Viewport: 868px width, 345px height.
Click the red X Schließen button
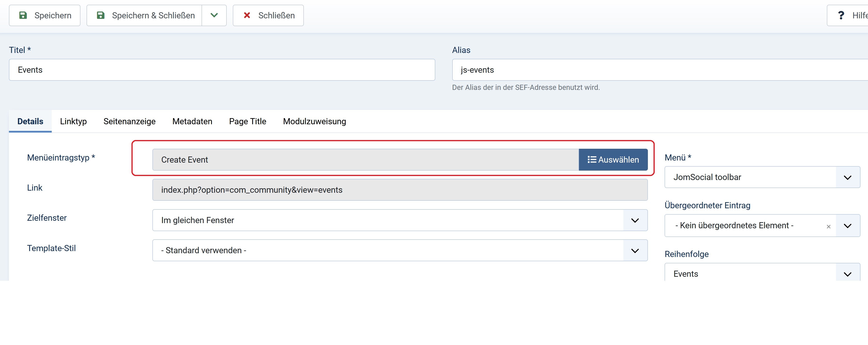pyautogui.click(x=268, y=16)
